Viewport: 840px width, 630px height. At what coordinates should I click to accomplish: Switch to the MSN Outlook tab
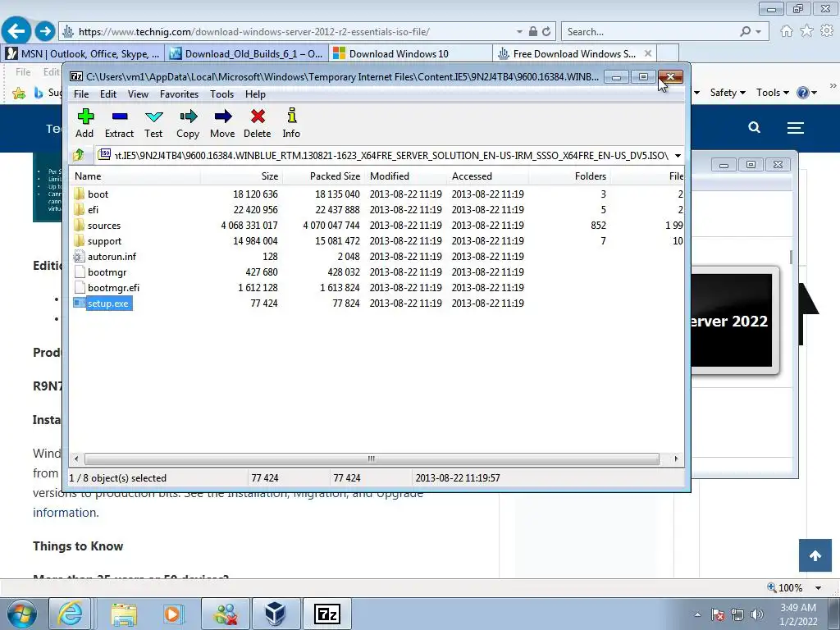[83, 53]
